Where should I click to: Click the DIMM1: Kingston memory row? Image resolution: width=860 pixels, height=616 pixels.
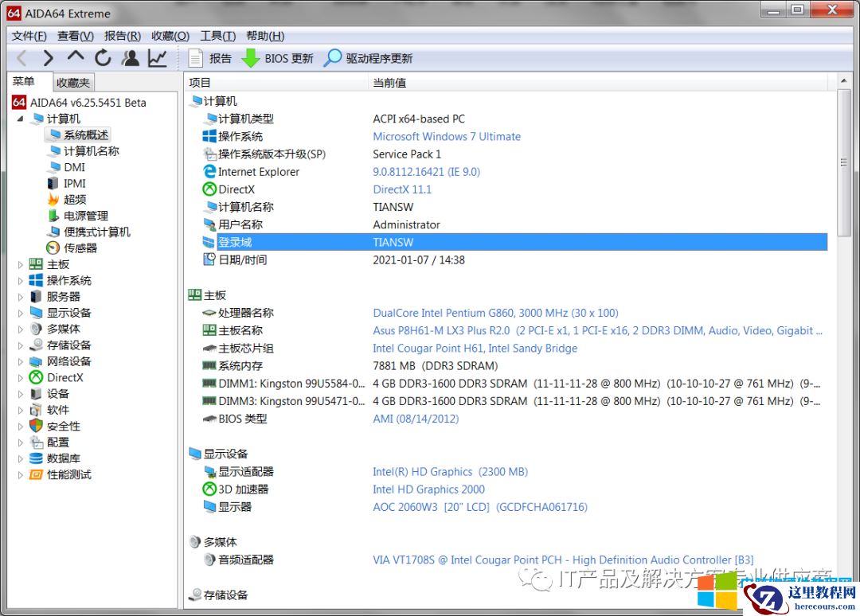coord(514,384)
